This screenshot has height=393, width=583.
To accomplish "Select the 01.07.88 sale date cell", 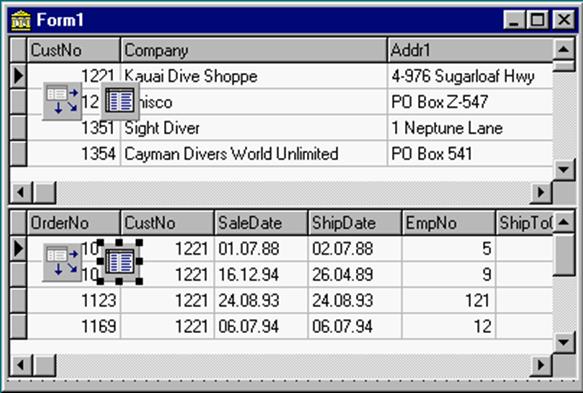I will click(261, 248).
